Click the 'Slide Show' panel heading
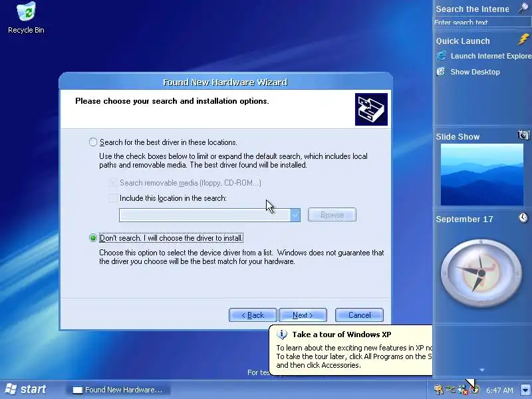 (x=458, y=137)
